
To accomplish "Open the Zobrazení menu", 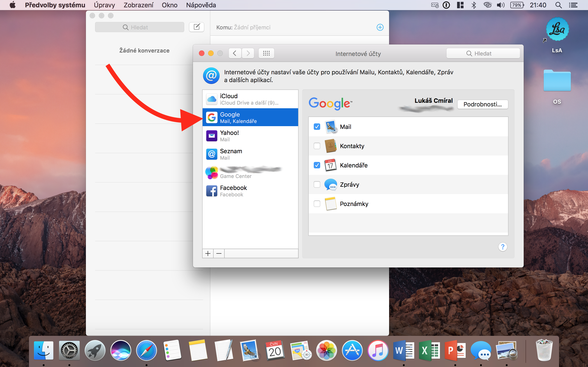I will coord(138,5).
